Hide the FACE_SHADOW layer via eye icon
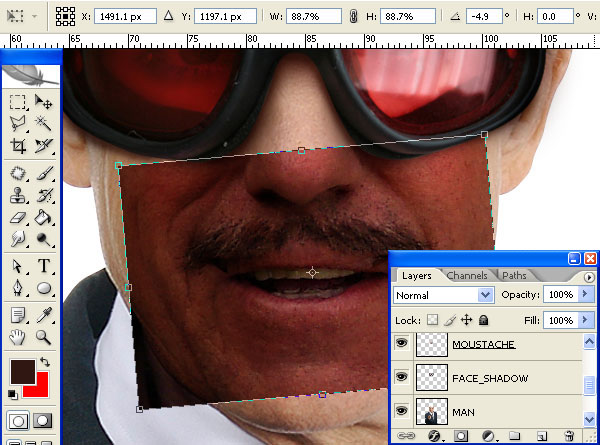600x445 pixels. tap(401, 377)
